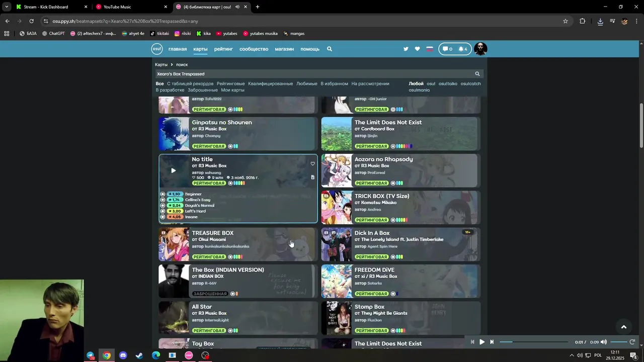Favourite the No title beatmap with heart icon
The height and width of the screenshot is (362, 644).
[x=312, y=164]
